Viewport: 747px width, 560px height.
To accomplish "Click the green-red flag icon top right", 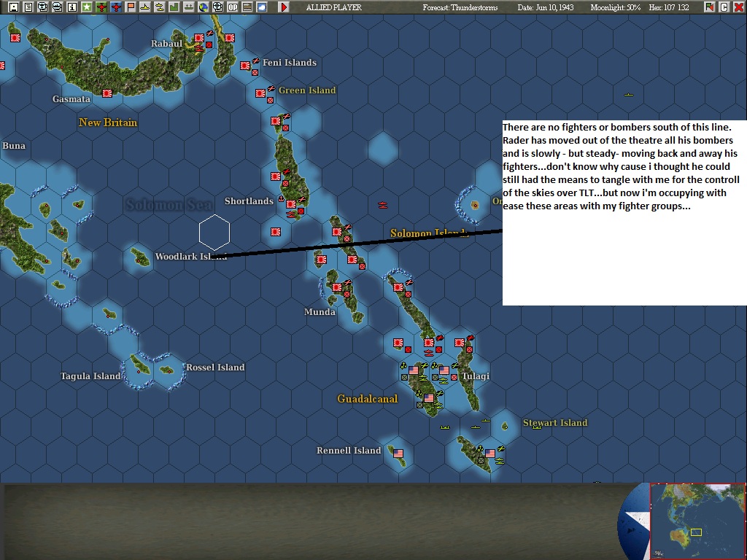I will point(709,7).
